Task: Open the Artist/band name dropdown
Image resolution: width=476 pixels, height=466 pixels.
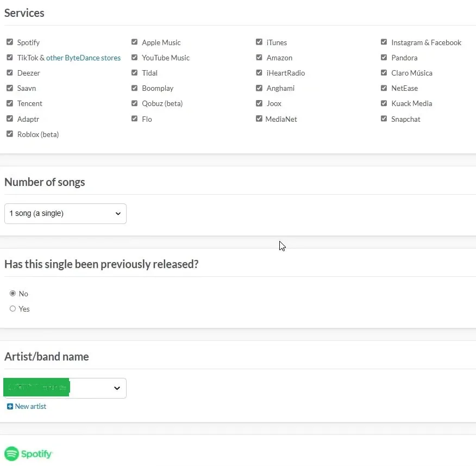Action: pyautogui.click(x=65, y=388)
